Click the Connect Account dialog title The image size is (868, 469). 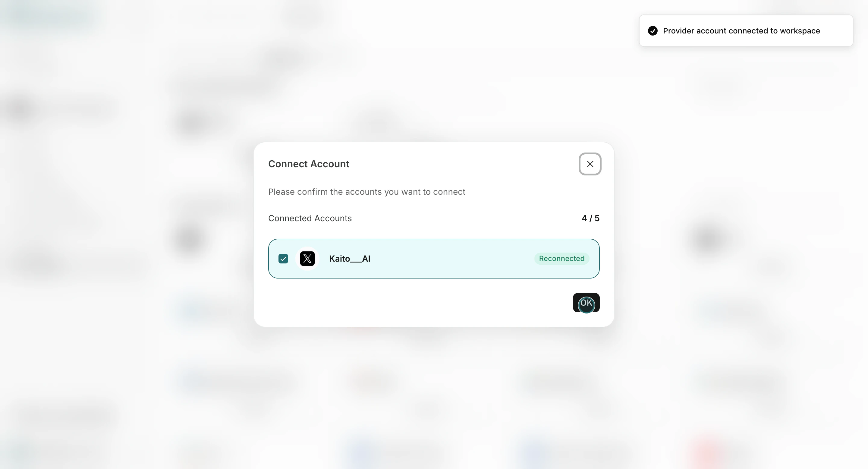(x=309, y=164)
